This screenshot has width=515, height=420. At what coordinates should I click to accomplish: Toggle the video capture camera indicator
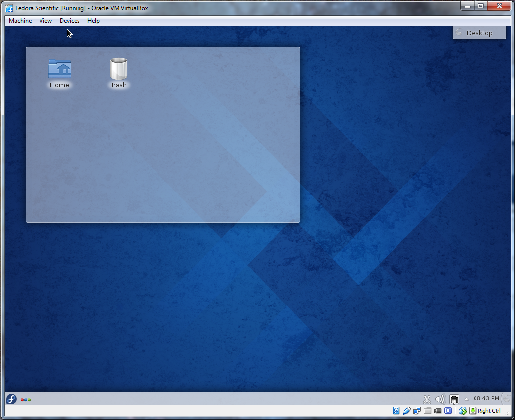[x=438, y=411]
